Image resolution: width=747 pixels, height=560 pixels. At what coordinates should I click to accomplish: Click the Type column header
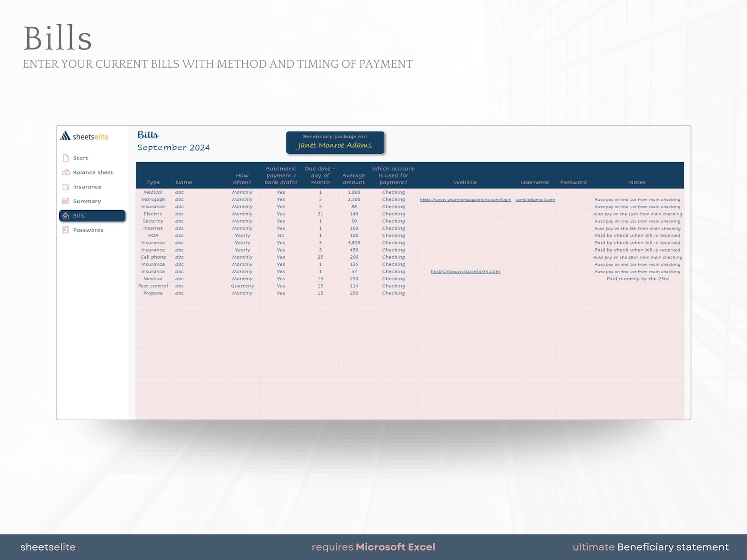coord(153,182)
